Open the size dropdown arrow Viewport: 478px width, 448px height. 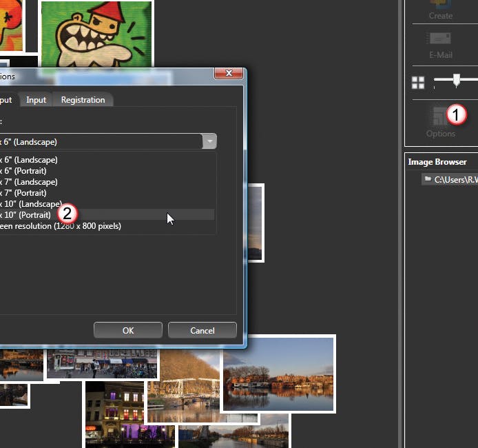(x=210, y=141)
